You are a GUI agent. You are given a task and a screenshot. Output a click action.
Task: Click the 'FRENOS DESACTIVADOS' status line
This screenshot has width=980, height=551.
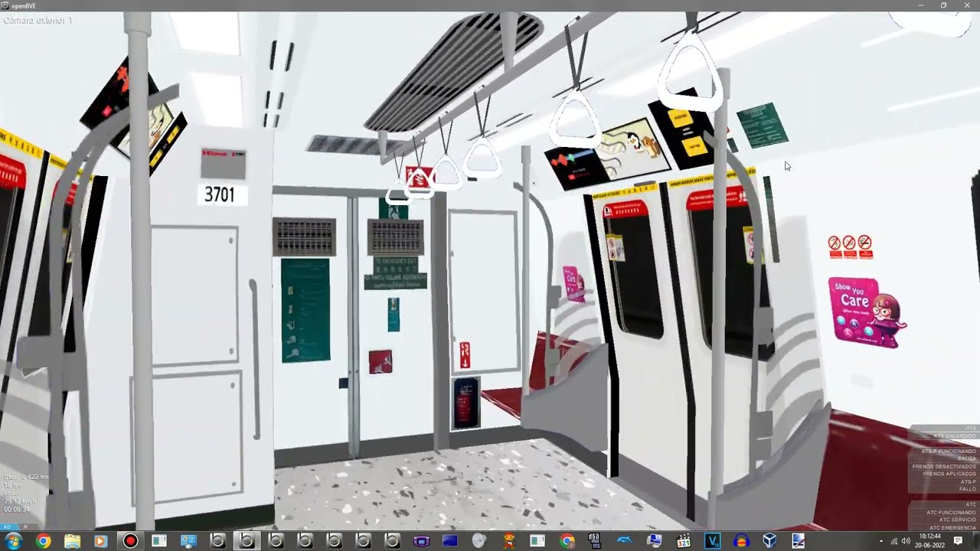pos(944,467)
